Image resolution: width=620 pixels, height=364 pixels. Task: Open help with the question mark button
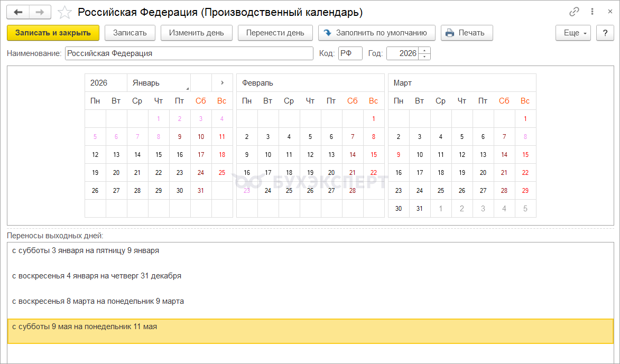coord(605,33)
